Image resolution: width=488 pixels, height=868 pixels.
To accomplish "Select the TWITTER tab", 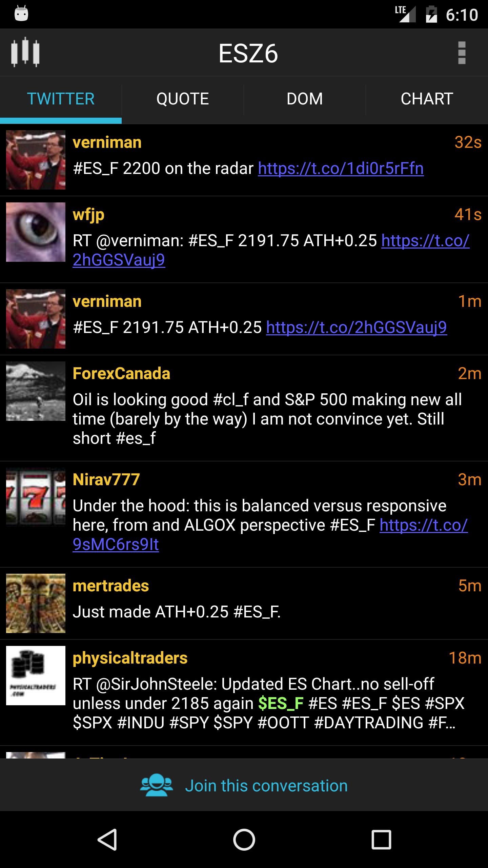I will [x=61, y=99].
